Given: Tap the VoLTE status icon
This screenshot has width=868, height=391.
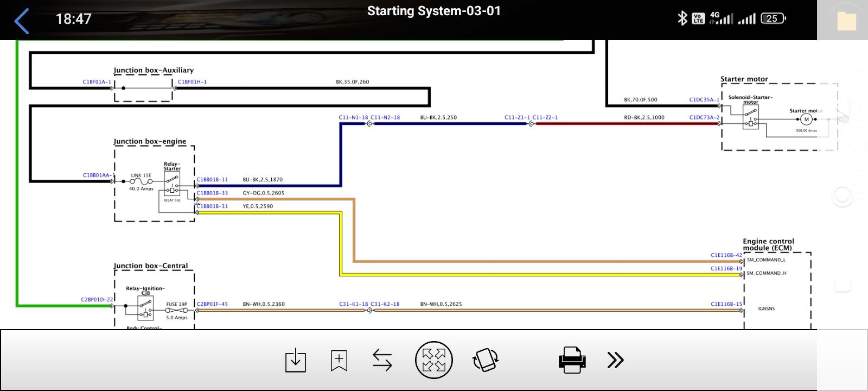Looking at the screenshot, I should [698, 18].
